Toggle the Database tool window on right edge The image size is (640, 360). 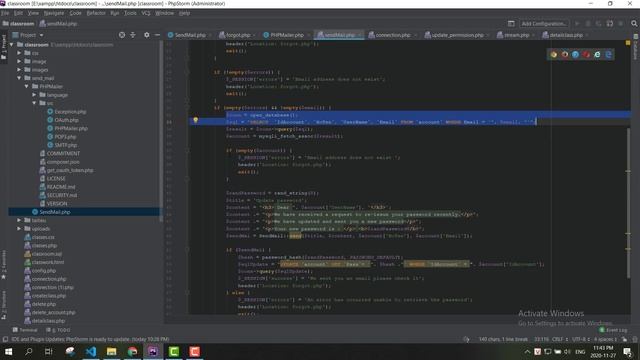point(636,47)
